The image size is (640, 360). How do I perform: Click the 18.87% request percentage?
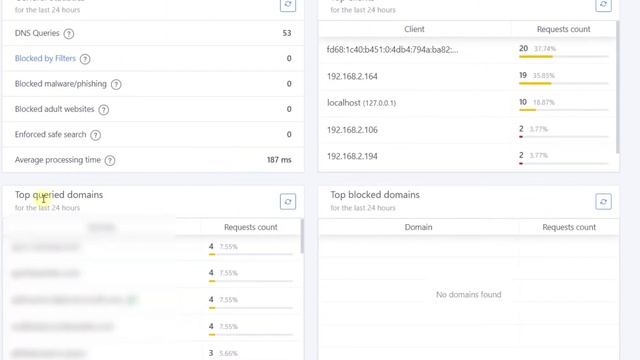tap(544, 102)
